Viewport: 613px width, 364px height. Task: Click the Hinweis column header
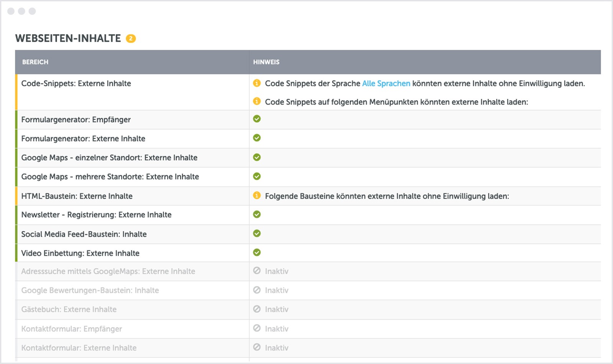[x=266, y=62]
